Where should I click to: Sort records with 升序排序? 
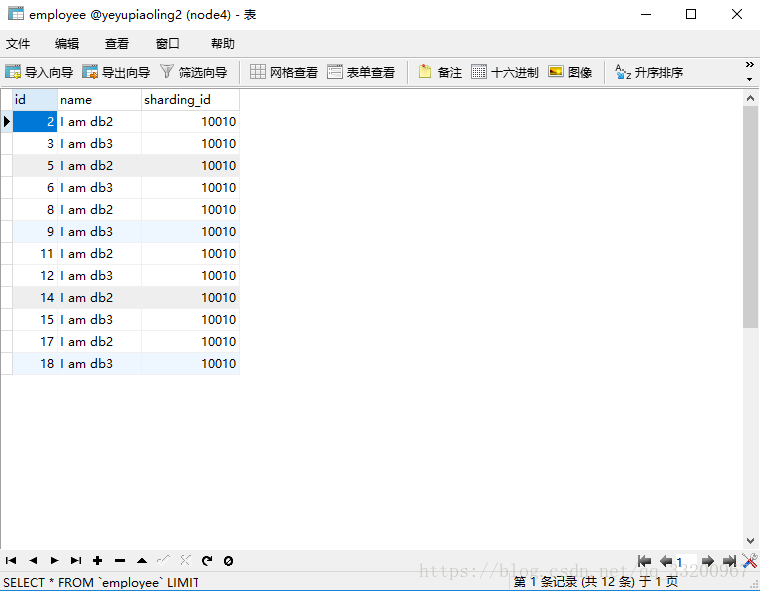click(x=649, y=72)
